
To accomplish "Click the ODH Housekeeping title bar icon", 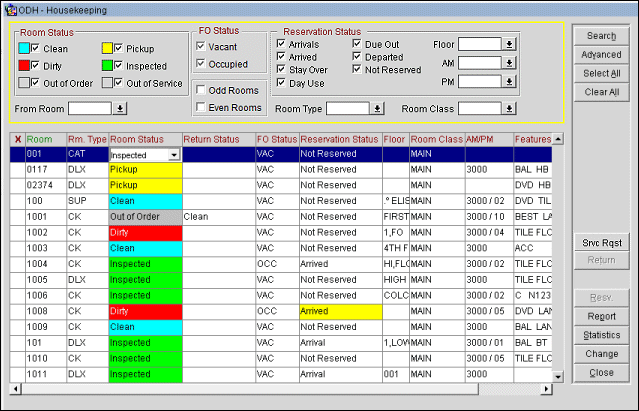I will tap(10, 9).
